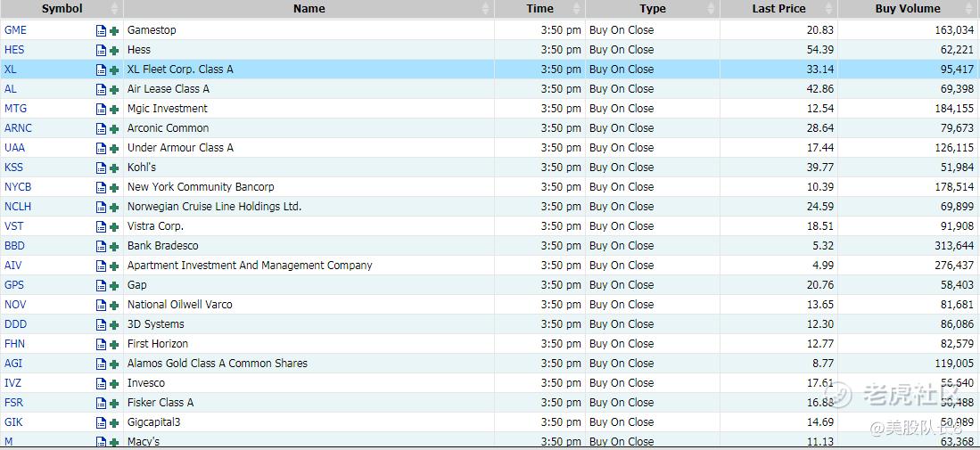Open the GME symbol link

point(16,30)
